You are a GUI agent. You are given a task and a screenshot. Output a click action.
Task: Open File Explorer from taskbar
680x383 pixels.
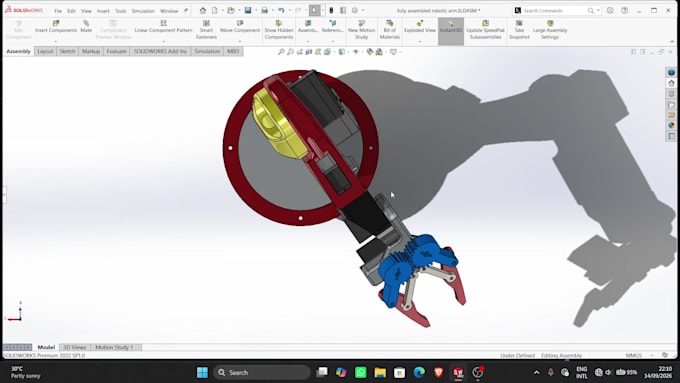coord(380,372)
